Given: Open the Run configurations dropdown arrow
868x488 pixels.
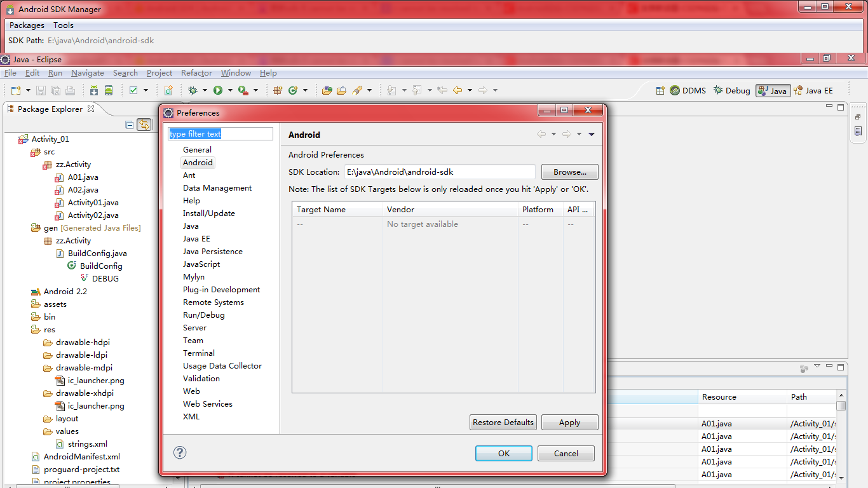Looking at the screenshot, I should pyautogui.click(x=230, y=90).
